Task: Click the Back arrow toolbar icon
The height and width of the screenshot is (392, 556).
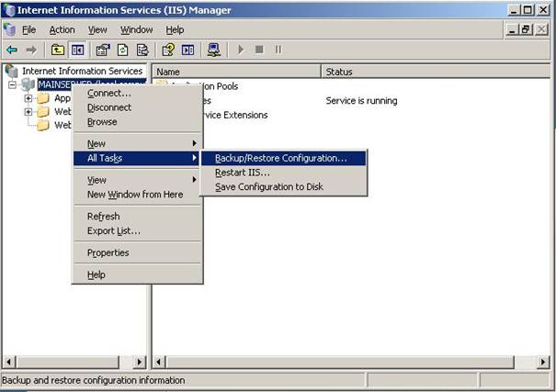Action: pos(12,50)
